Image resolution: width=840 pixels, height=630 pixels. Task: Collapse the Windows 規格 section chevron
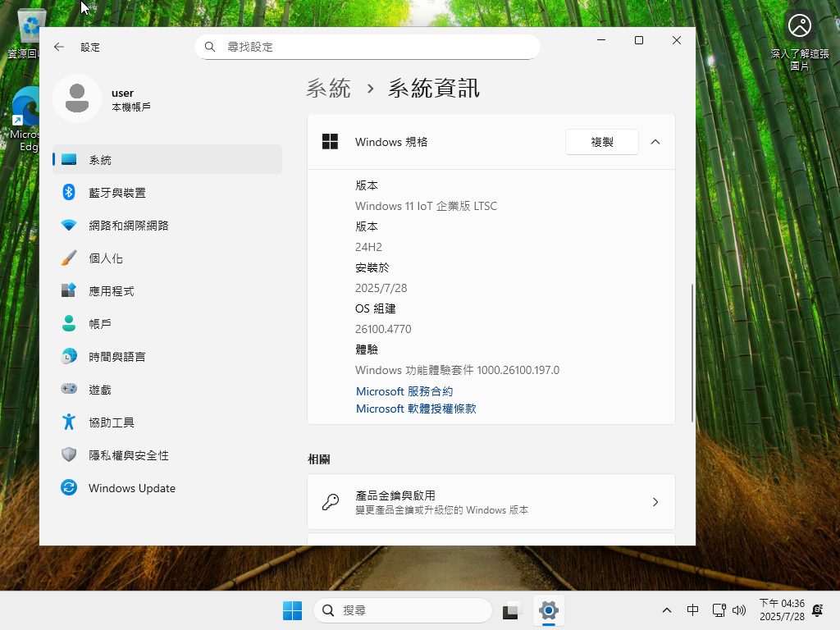coord(655,142)
